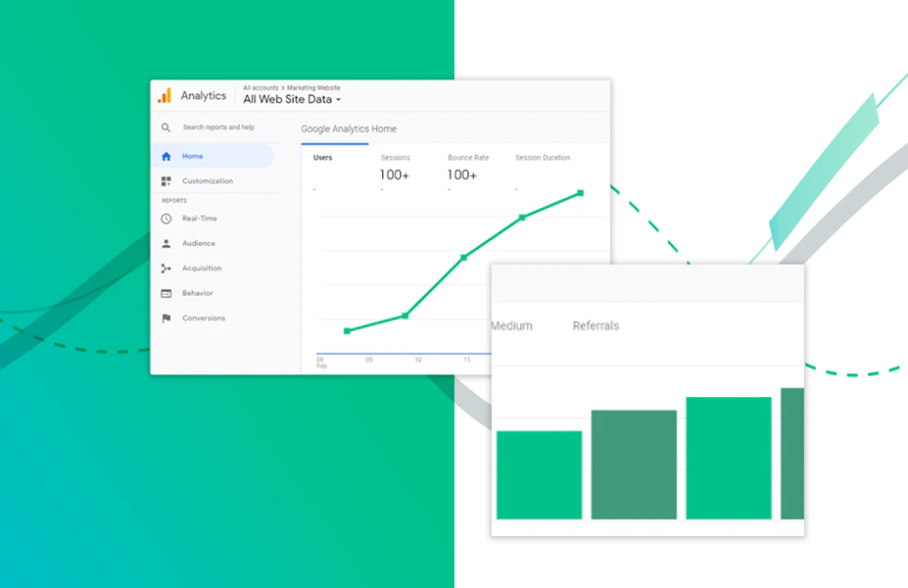Focus the Search reports and help field
Viewport: 908px width, 588px height.
point(218,128)
